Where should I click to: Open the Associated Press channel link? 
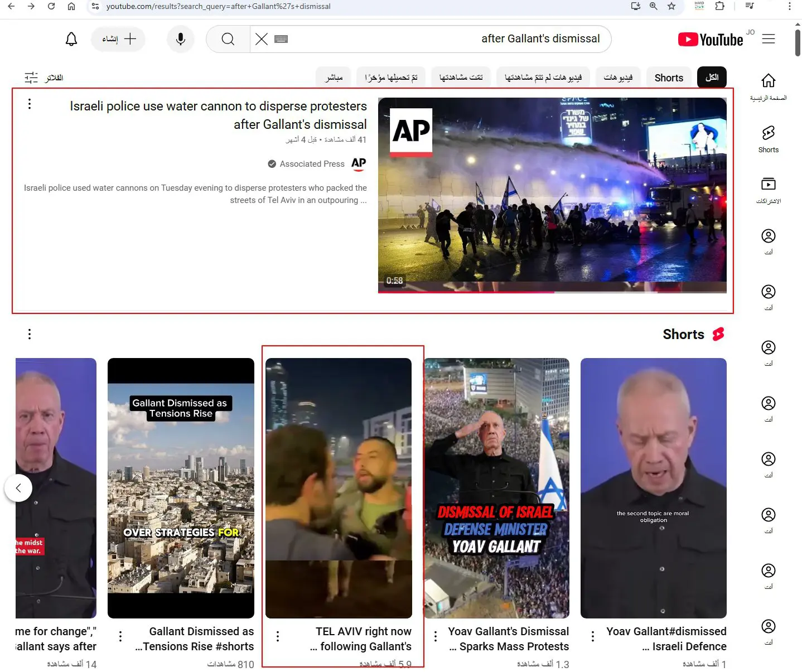tap(312, 164)
